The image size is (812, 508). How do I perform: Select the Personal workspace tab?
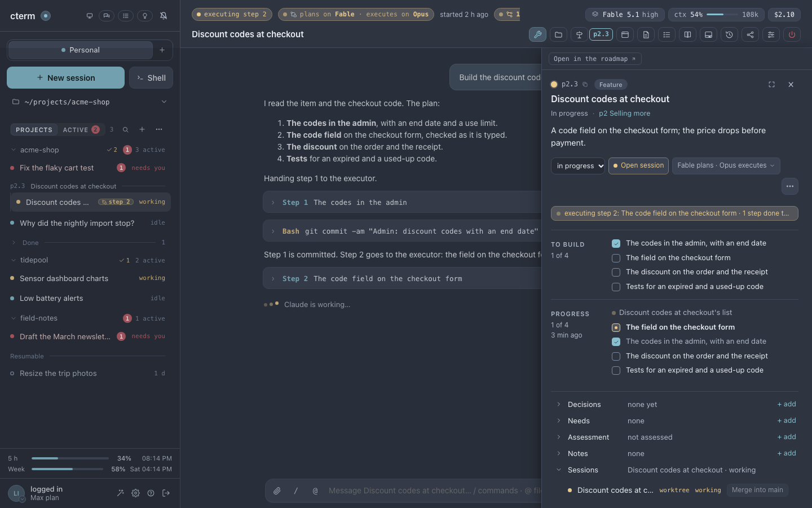point(81,50)
